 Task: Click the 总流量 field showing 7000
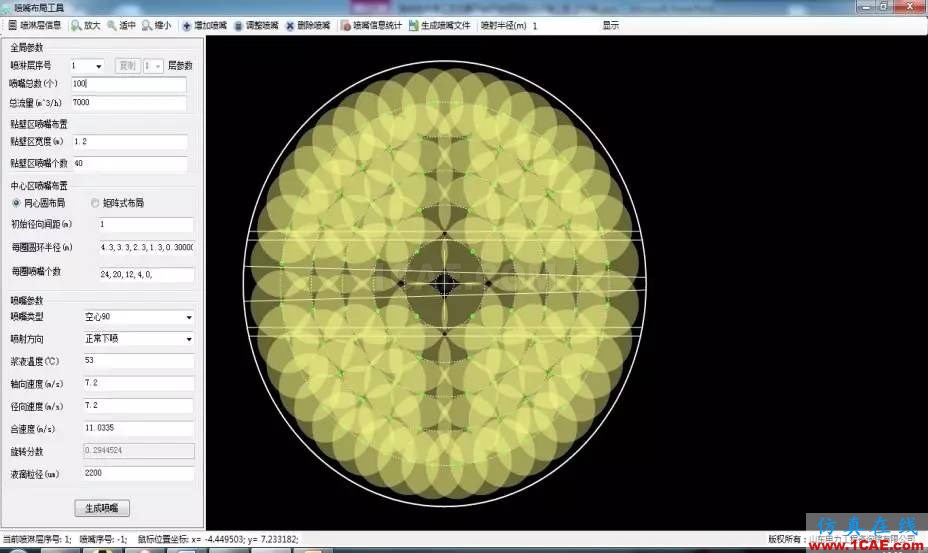click(x=129, y=103)
